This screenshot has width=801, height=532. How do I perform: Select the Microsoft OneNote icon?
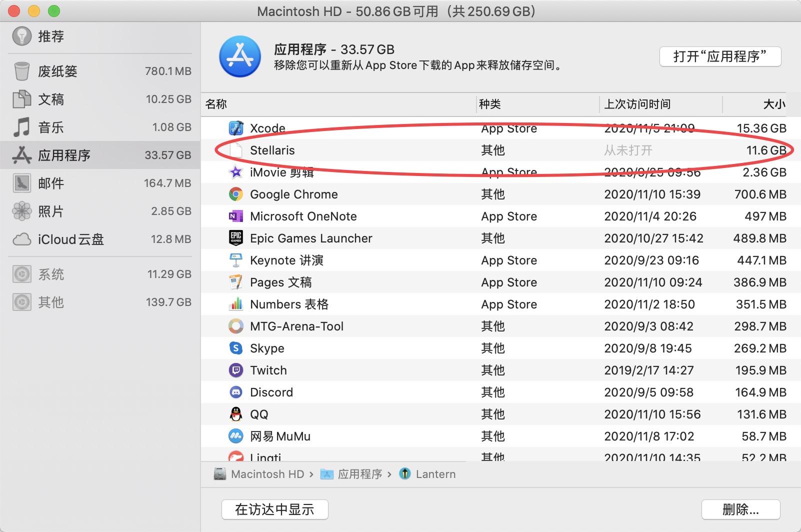(x=235, y=216)
